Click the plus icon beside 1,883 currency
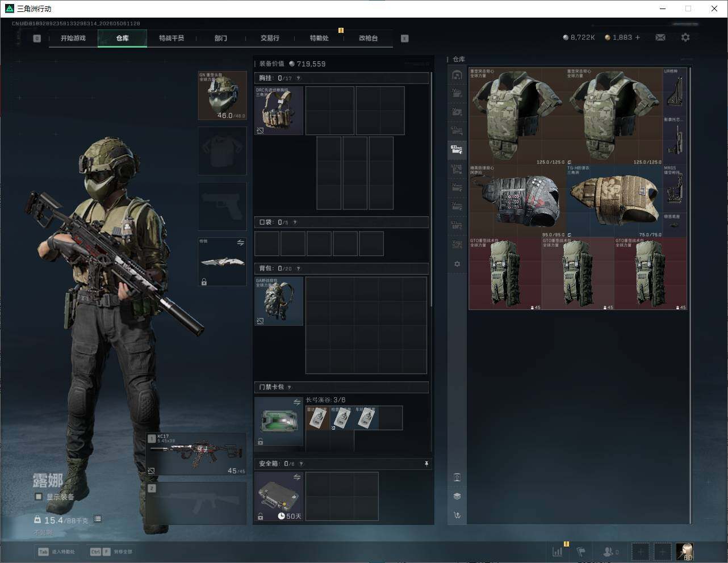Image resolution: width=728 pixels, height=563 pixels. pos(638,37)
